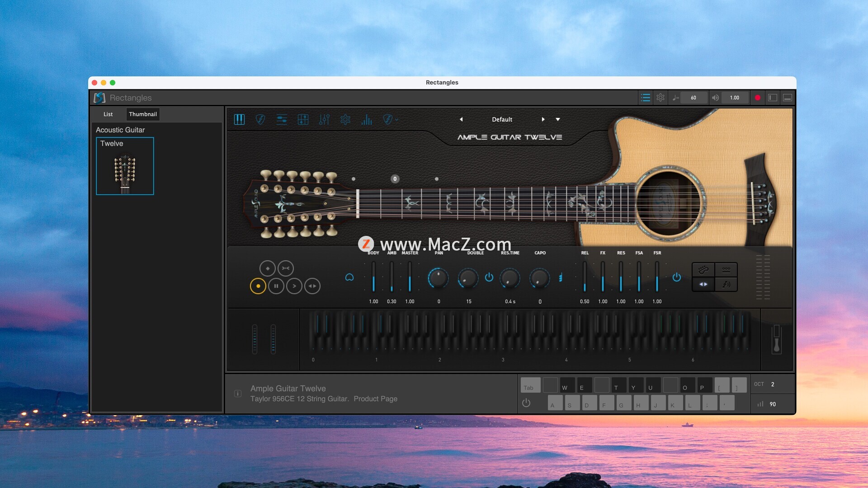Open the Strummer panel with the guitar pick icon
868x488 pixels.
260,119
